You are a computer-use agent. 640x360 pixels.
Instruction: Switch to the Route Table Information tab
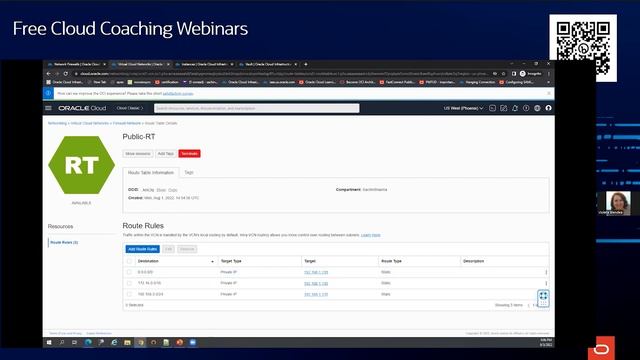click(x=151, y=173)
